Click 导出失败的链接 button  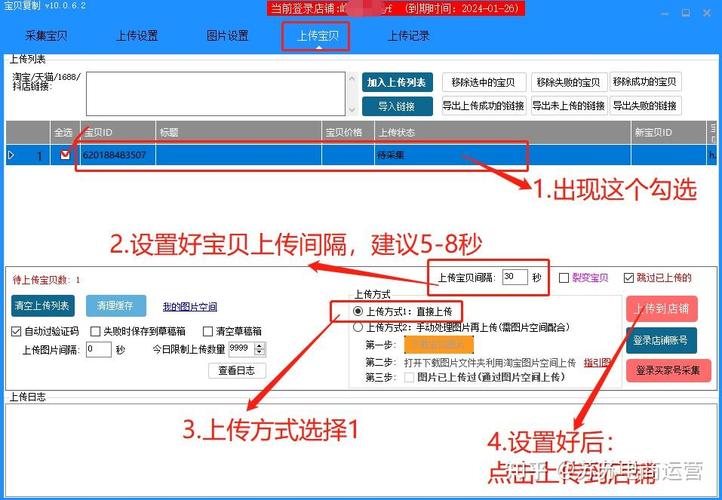(x=645, y=106)
